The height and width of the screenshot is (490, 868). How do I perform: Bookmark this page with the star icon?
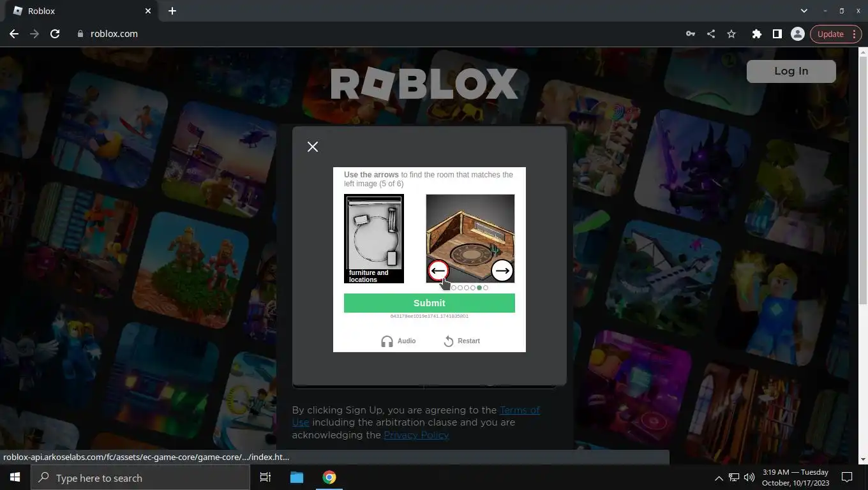pos(731,34)
